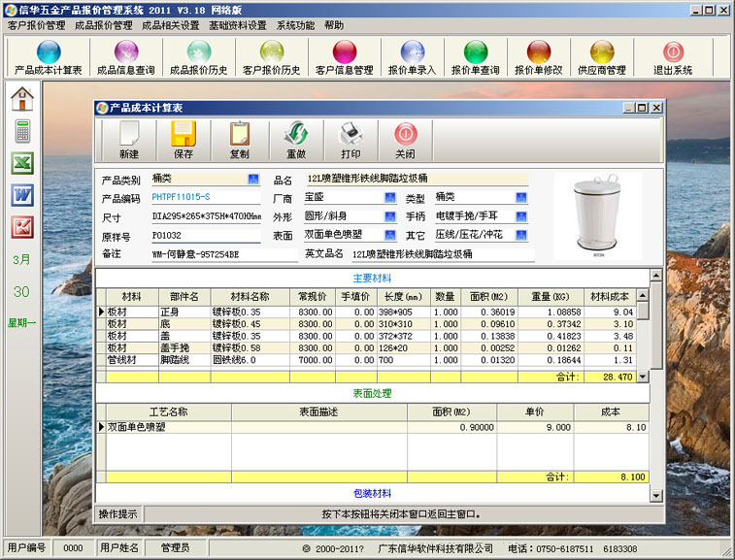Click the trash can product thumbnail

pos(598,215)
